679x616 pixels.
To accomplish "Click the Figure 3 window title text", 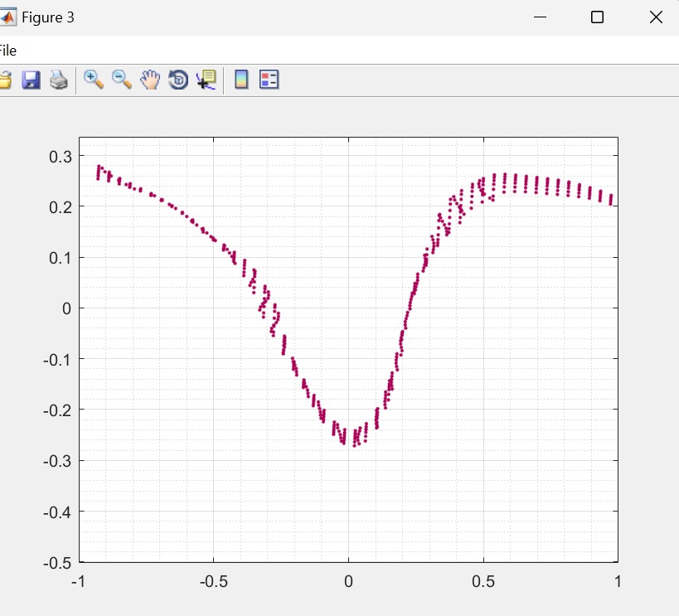I will coord(48,17).
